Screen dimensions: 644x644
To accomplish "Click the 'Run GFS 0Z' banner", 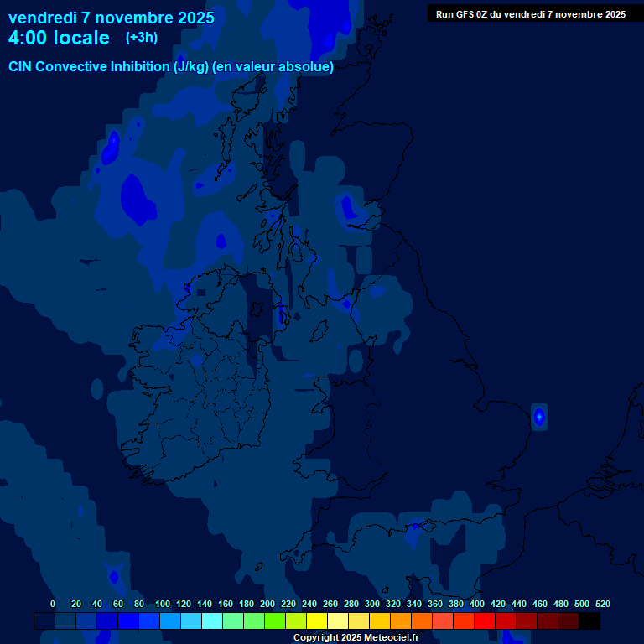I will coord(530,14).
